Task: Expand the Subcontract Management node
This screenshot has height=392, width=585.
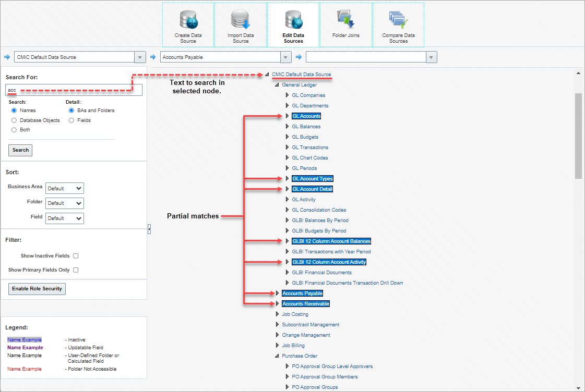Action: [277, 325]
